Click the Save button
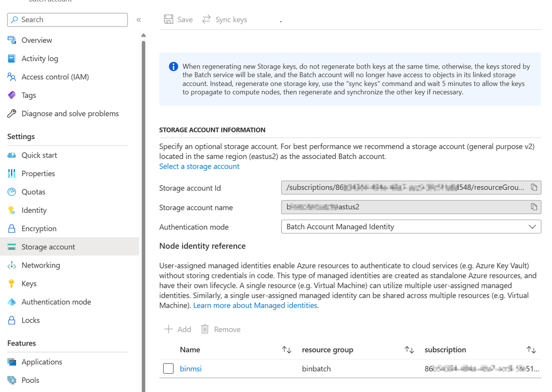 point(178,19)
